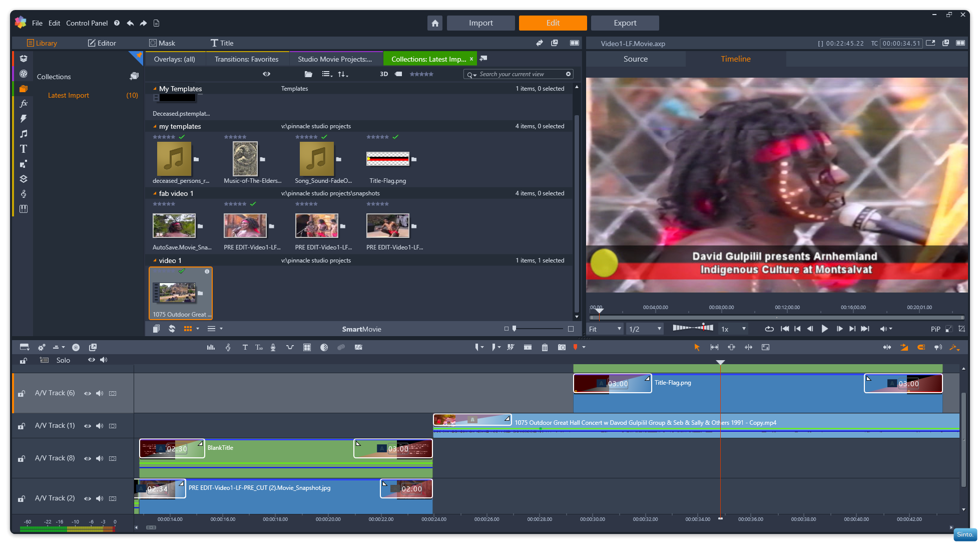Lock A/V Track (2)
The height and width of the screenshot is (544, 980).
pyautogui.click(x=22, y=499)
